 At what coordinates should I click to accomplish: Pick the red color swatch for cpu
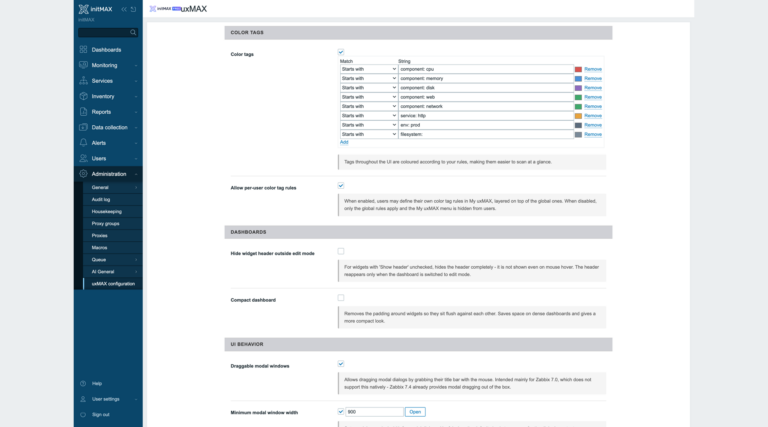(578, 70)
